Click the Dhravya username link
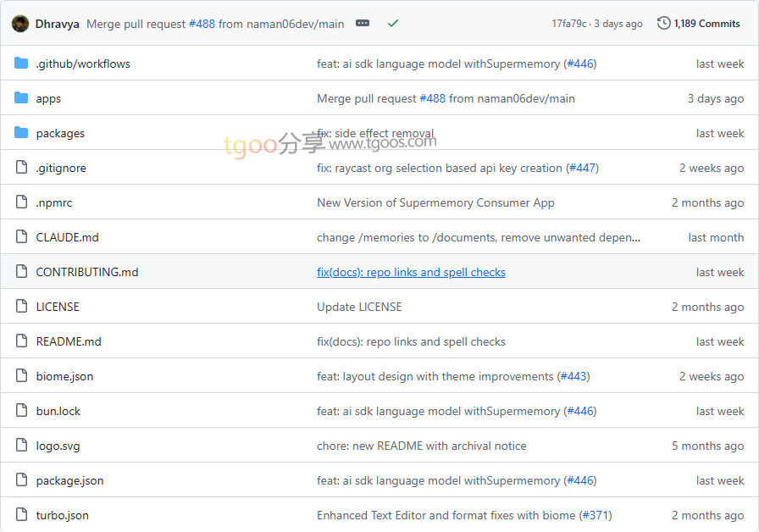Viewport: 759px width, 532px height. (58, 24)
